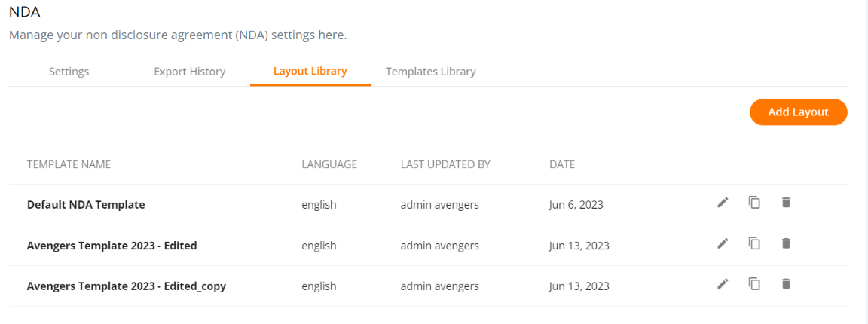Click the Date column header

(562, 164)
